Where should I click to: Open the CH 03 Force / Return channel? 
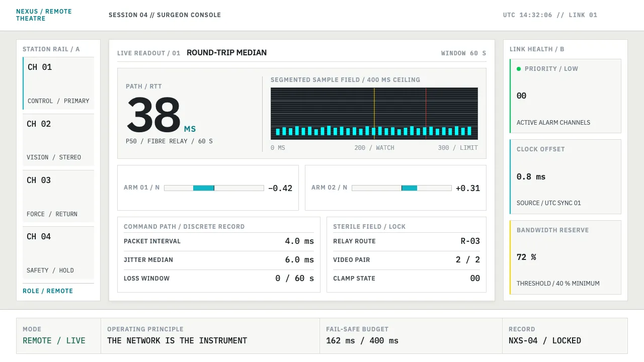click(58, 196)
